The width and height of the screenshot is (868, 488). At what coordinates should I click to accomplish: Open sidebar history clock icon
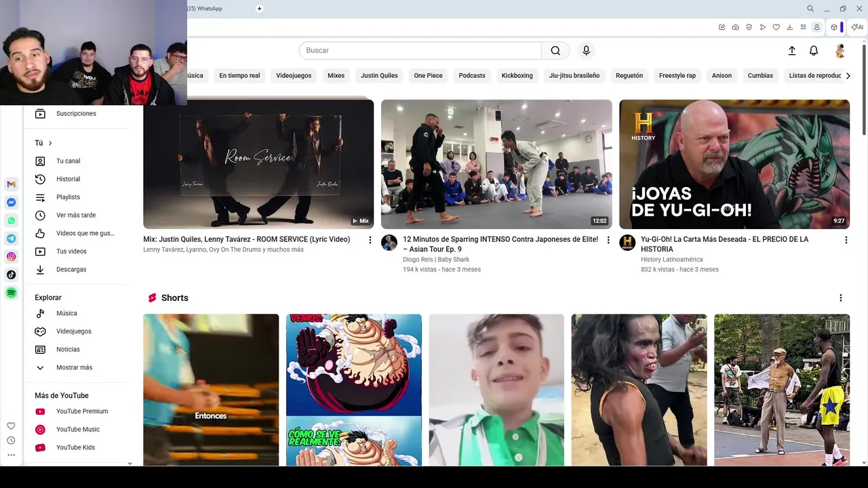pos(11,441)
